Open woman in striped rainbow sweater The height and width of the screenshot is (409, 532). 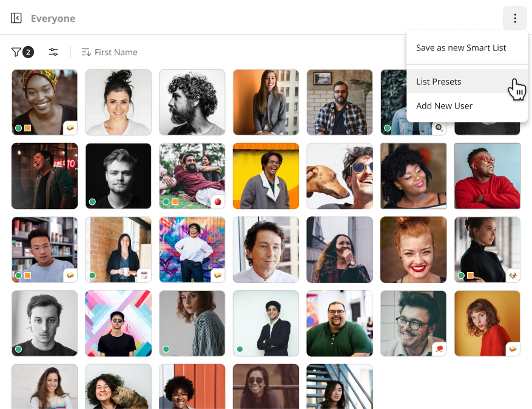click(x=44, y=387)
